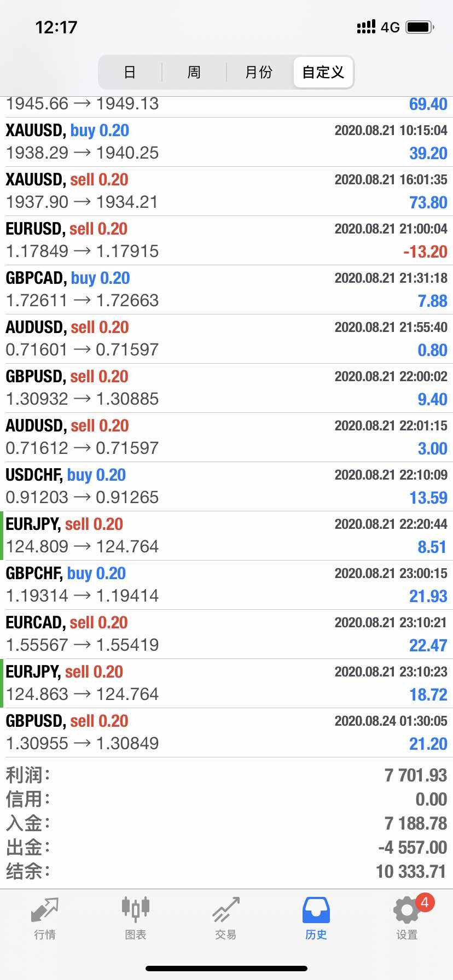453x980 pixels.
Task: Switch to the 月份 month period
Action: pos(258,72)
